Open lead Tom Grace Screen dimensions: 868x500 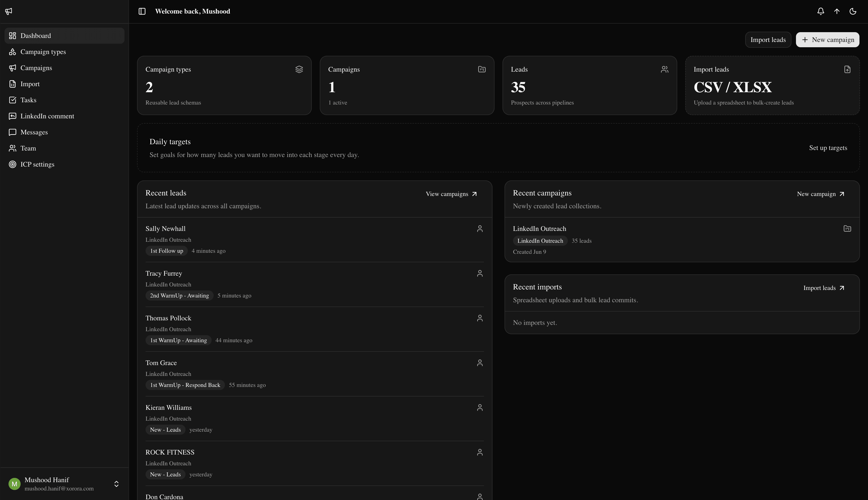coord(161,363)
